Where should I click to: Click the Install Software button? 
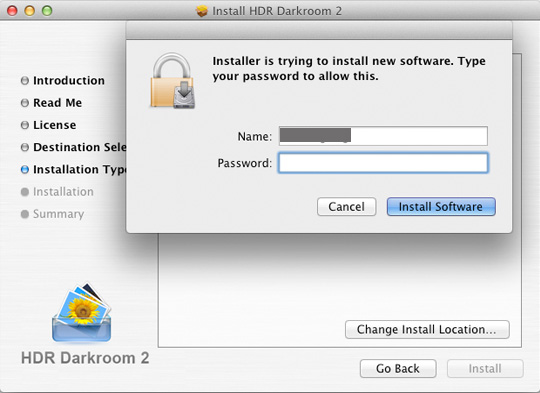pyautogui.click(x=441, y=207)
